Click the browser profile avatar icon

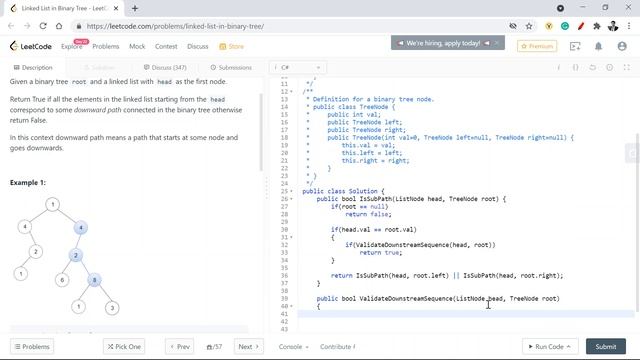613,26
